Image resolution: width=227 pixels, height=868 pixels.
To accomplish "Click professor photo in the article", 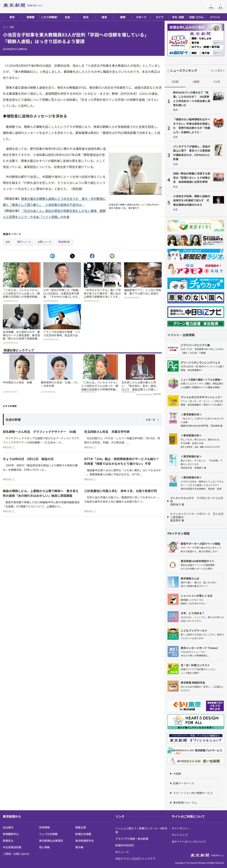I will pyautogui.click(x=135, y=174).
